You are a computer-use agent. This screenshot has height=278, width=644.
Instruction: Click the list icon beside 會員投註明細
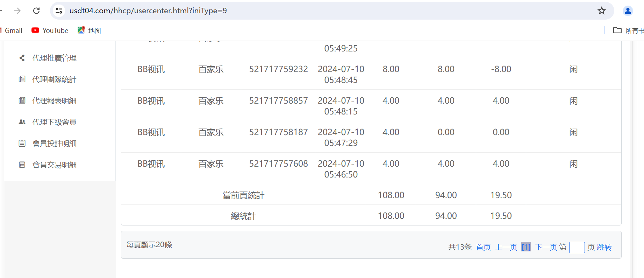click(x=22, y=144)
